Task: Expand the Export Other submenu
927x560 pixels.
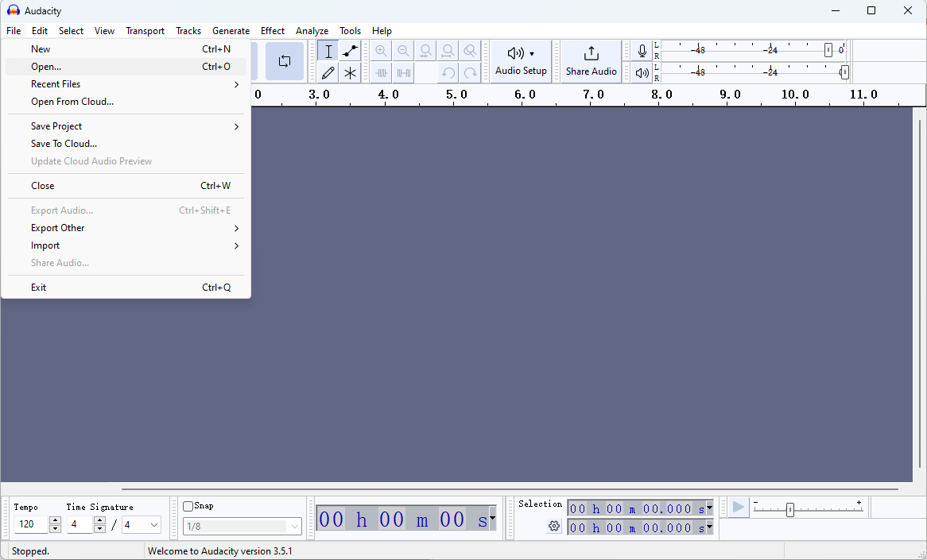Action: click(x=126, y=228)
